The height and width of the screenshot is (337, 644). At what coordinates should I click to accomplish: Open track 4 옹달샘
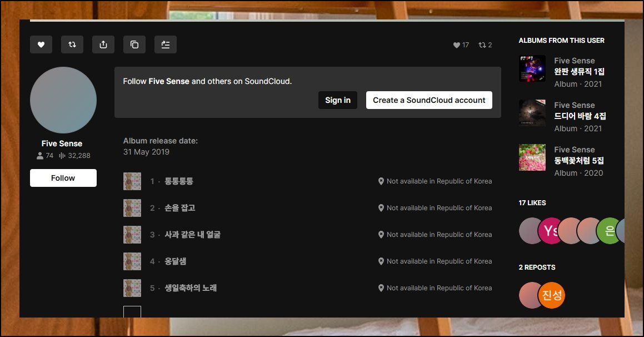click(x=176, y=261)
